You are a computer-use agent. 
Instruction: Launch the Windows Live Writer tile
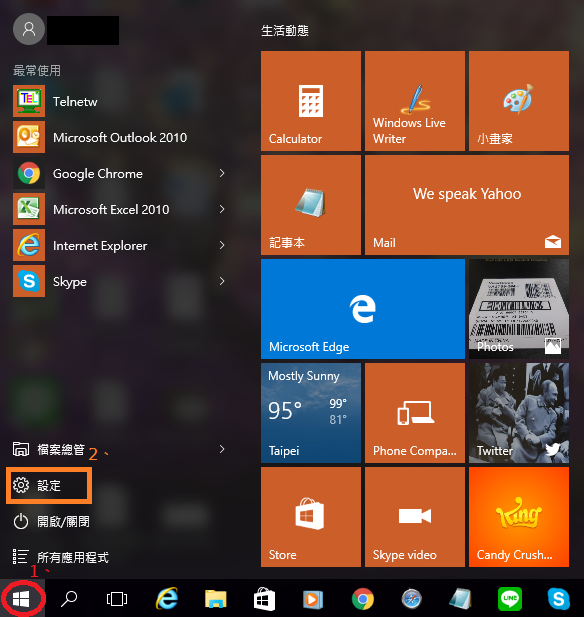(x=414, y=101)
